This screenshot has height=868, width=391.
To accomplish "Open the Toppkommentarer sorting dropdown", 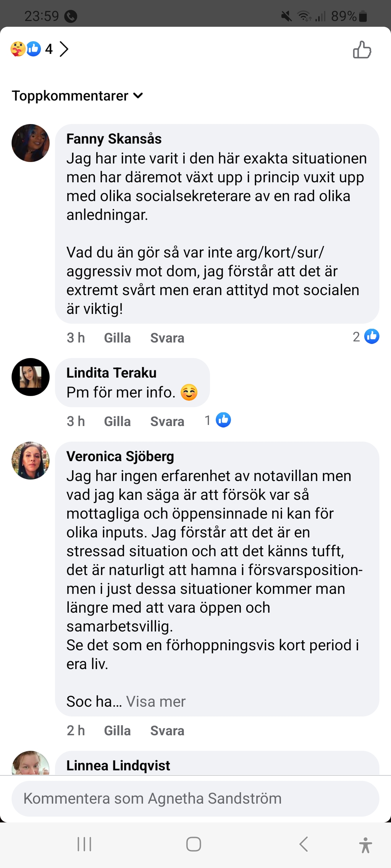I will pyautogui.click(x=77, y=96).
